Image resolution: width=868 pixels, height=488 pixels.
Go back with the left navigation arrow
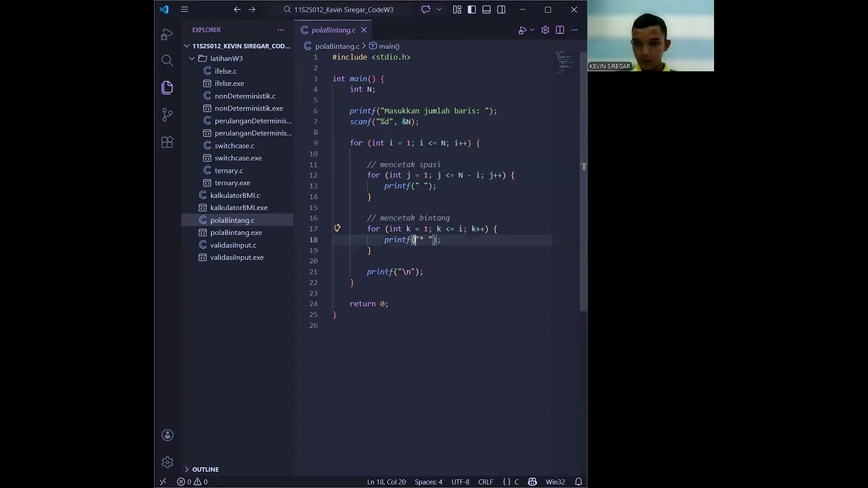click(237, 9)
